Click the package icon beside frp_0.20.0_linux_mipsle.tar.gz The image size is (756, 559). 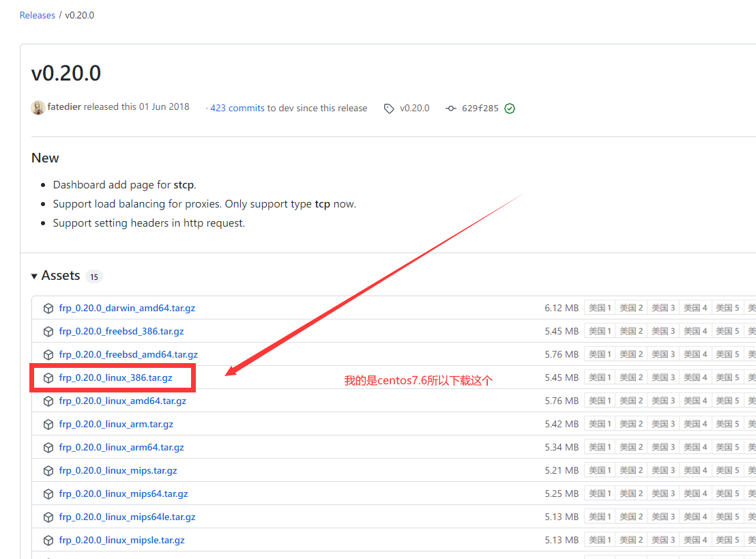[48, 540]
